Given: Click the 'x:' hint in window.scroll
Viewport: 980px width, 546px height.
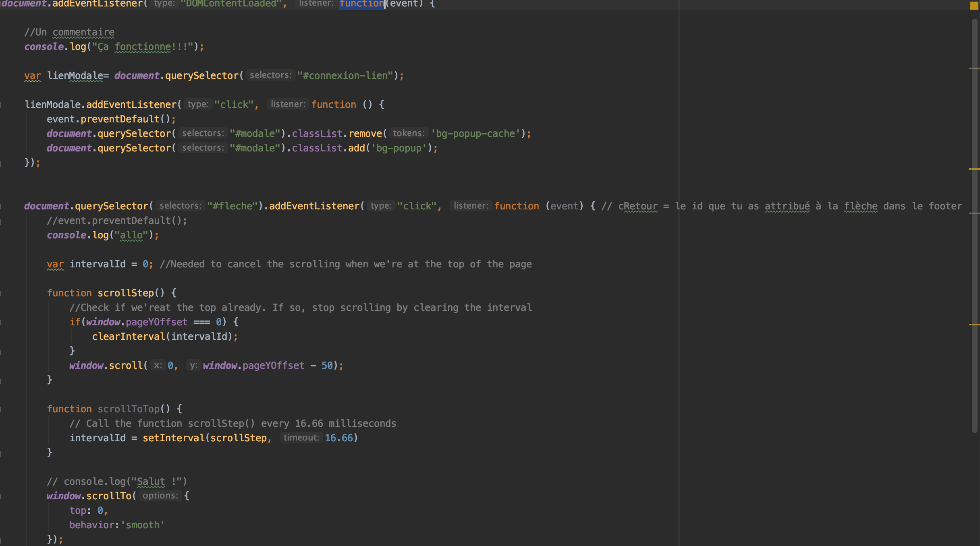Looking at the screenshot, I should tap(158, 365).
